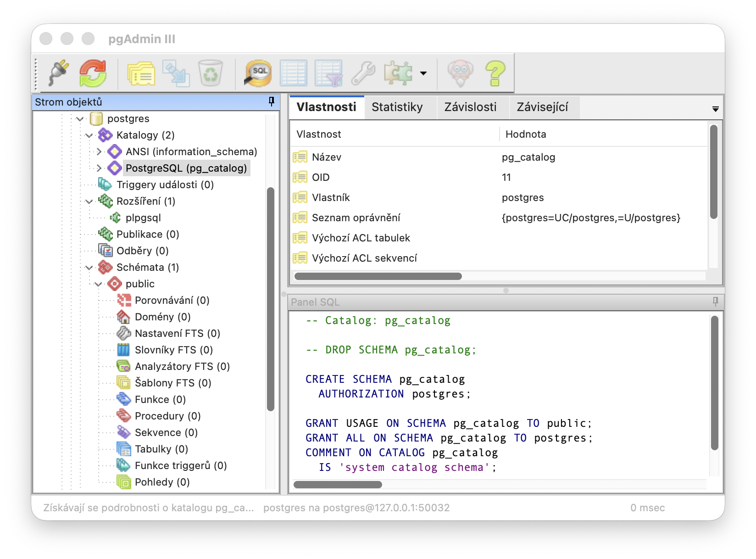Refresh the selected object with red-green arrows icon
756x559 pixels.
93,73
